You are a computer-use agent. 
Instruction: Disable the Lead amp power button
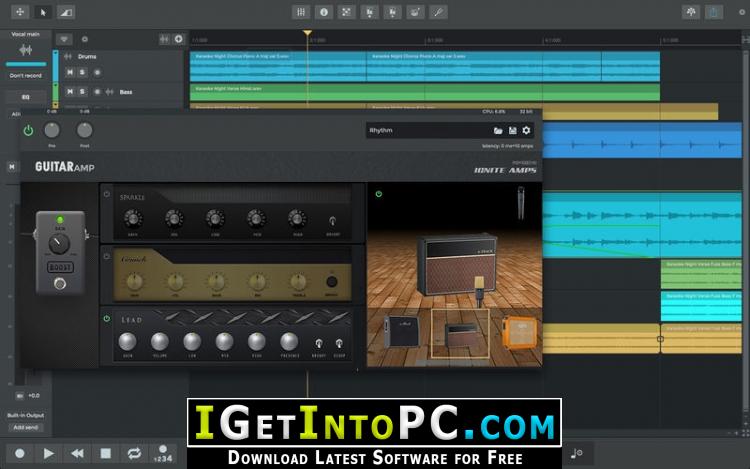[x=107, y=318]
